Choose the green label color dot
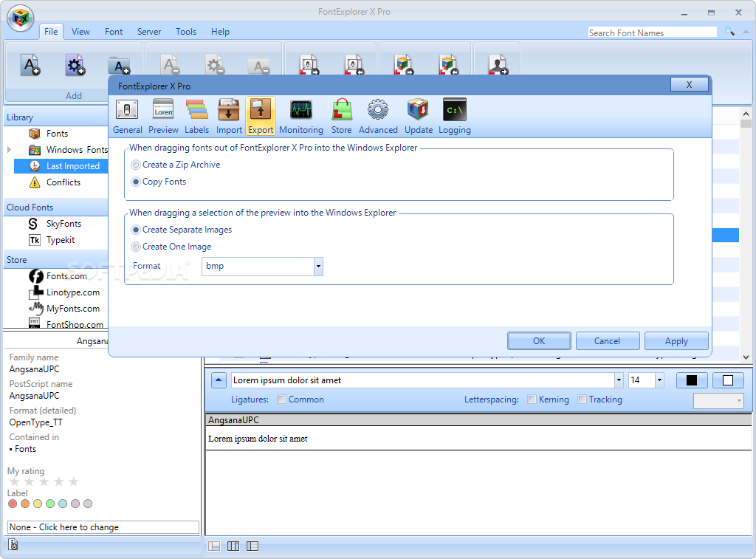 coord(50,504)
